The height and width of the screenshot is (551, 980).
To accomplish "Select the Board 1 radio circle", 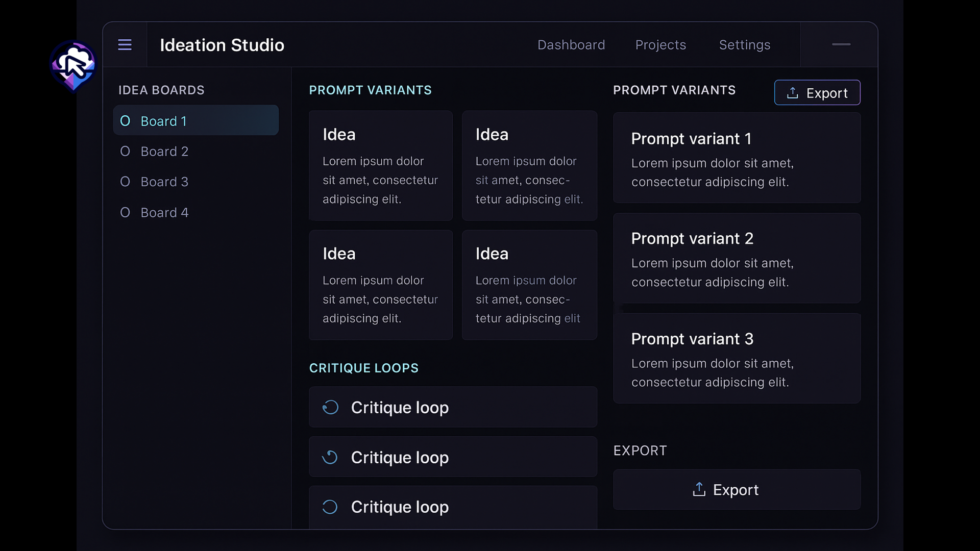I will tap(125, 121).
